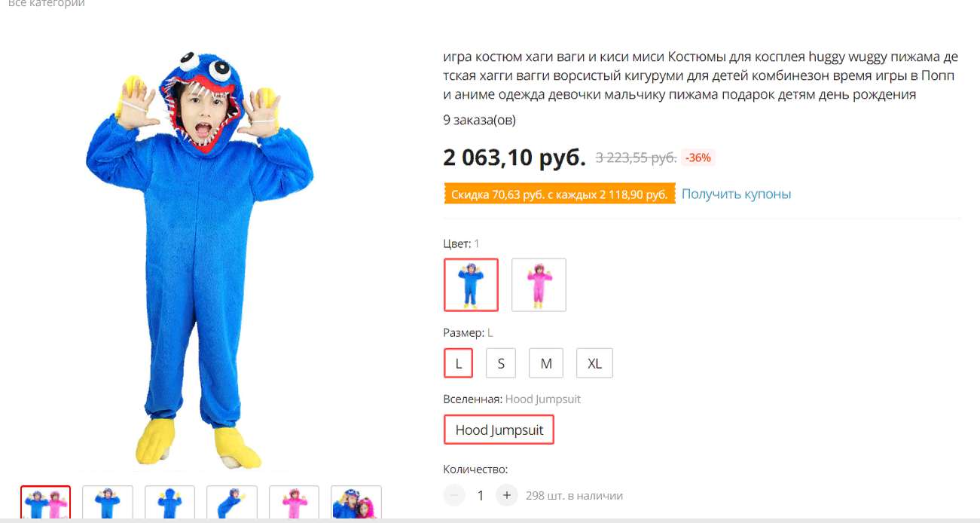The image size is (980, 523).
Task: Click the Получить купоны link
Action: 736,194
